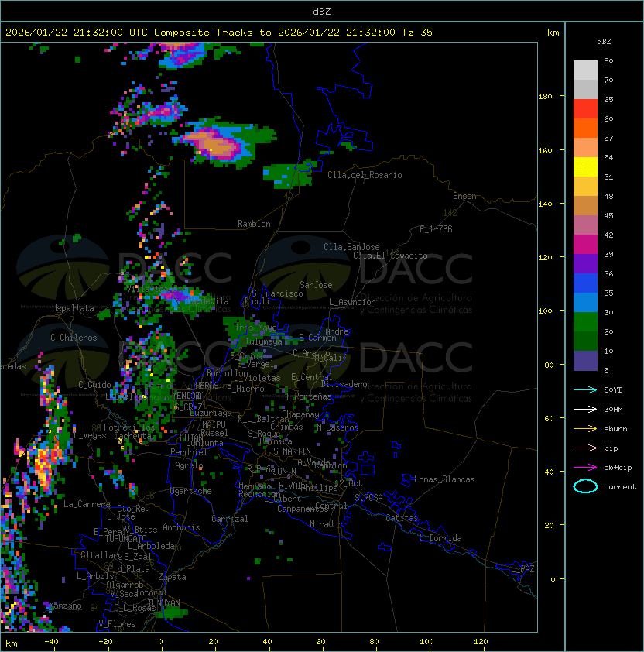The image size is (644, 652).
Task: Select the magenta 39-42 dBZ legend swatch
Action: 585,245
